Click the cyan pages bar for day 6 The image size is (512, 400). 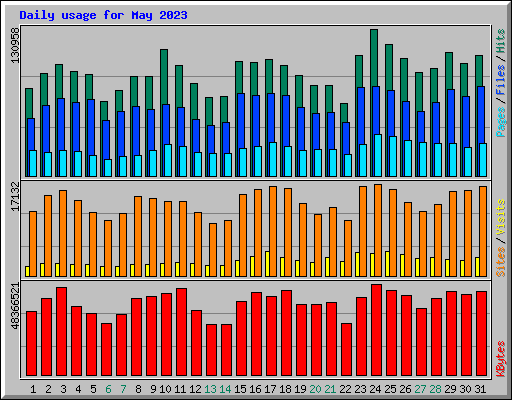(108, 168)
